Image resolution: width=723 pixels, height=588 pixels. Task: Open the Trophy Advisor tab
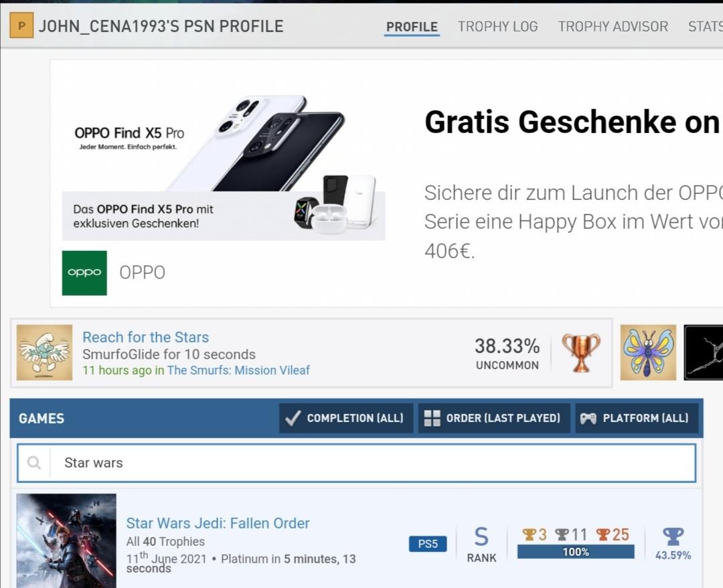[x=613, y=27]
